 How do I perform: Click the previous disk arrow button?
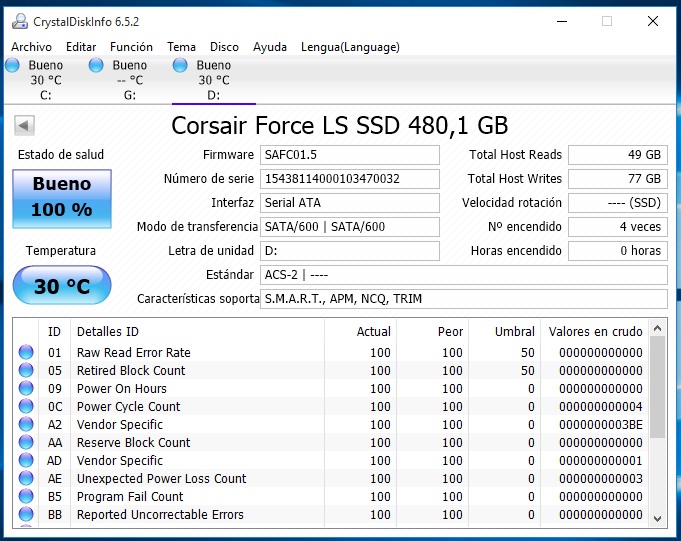coord(25,125)
